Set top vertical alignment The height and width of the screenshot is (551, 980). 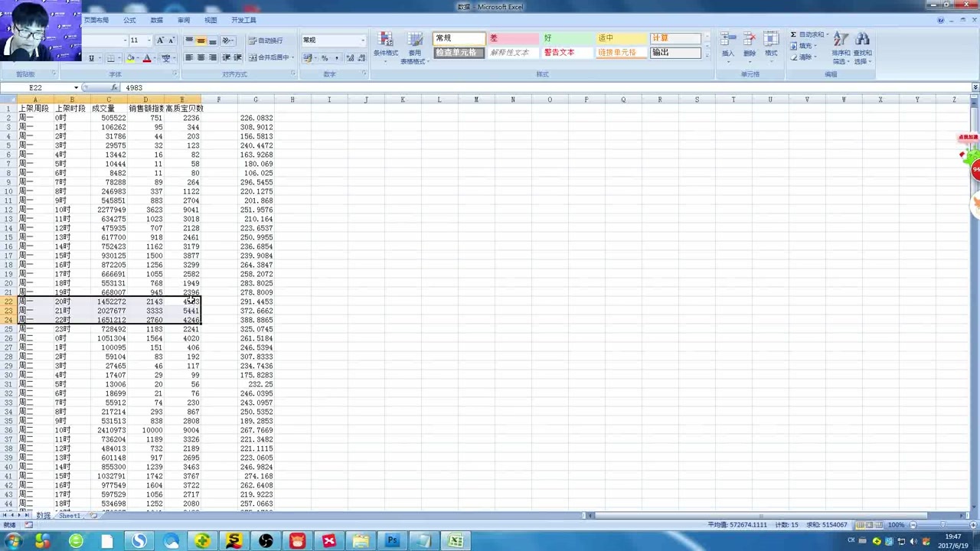[189, 41]
